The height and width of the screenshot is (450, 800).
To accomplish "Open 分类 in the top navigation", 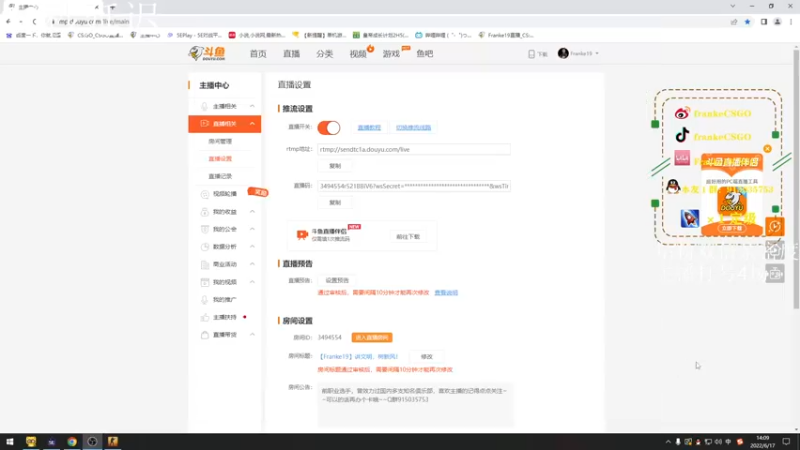I will [x=324, y=54].
